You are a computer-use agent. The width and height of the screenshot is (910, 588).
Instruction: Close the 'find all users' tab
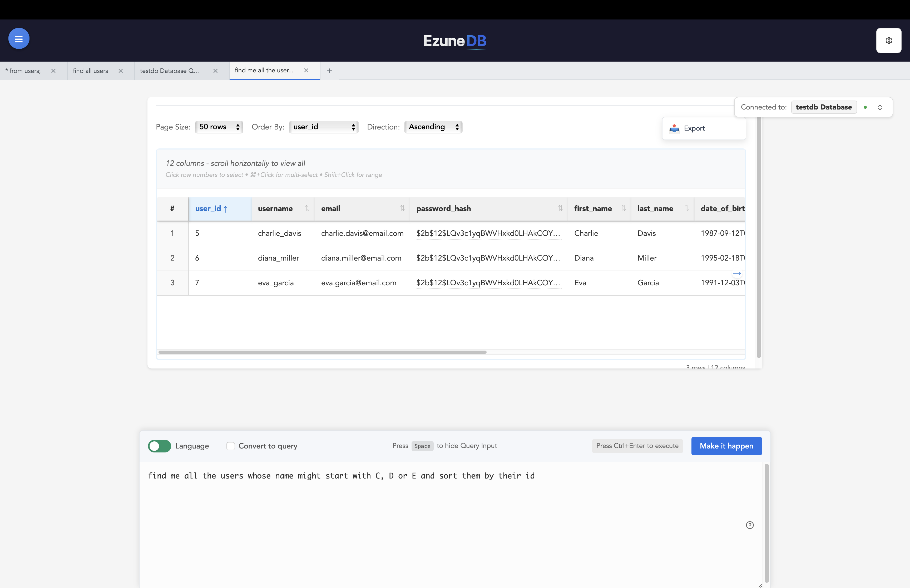(x=121, y=71)
